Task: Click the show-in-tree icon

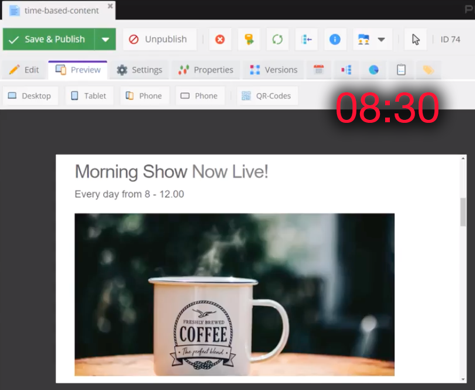Action: tap(306, 40)
